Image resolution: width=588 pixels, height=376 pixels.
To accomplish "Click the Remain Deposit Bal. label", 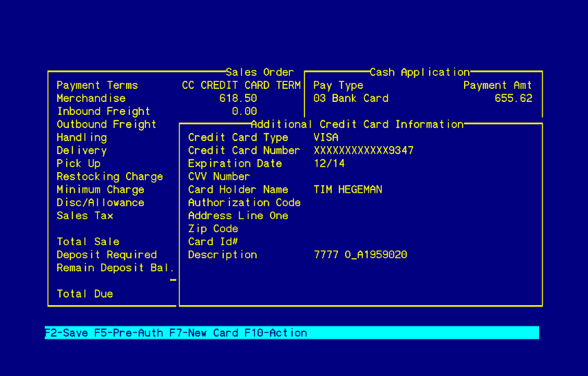I will coord(116,268).
